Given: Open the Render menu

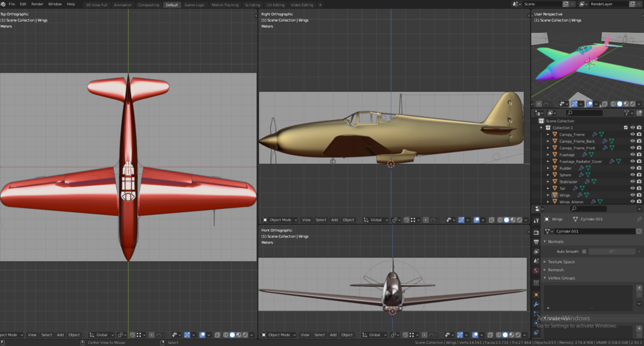Looking at the screenshot, I should coord(37,4).
